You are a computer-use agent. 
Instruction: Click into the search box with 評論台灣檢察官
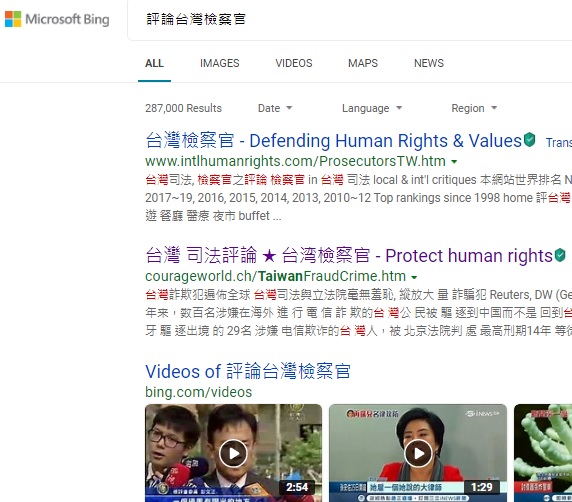pyautogui.click(x=350, y=19)
